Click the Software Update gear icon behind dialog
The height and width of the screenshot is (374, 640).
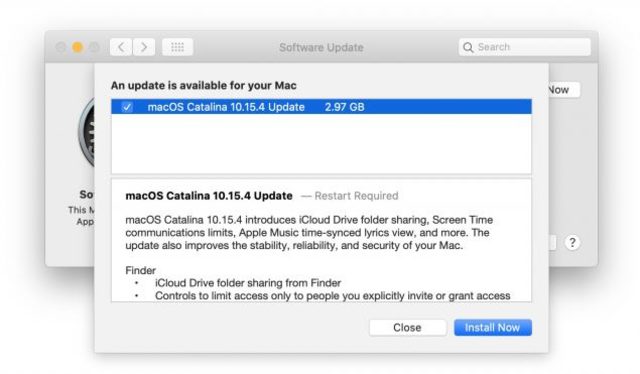[87, 133]
